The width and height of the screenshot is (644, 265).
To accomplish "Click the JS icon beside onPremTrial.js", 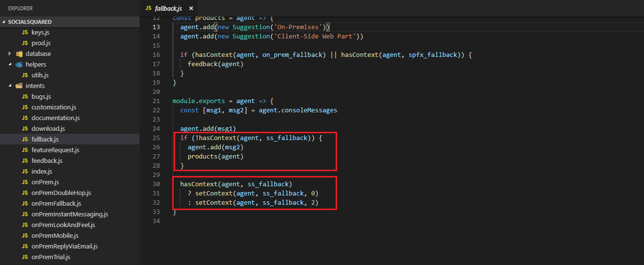I will (25, 257).
